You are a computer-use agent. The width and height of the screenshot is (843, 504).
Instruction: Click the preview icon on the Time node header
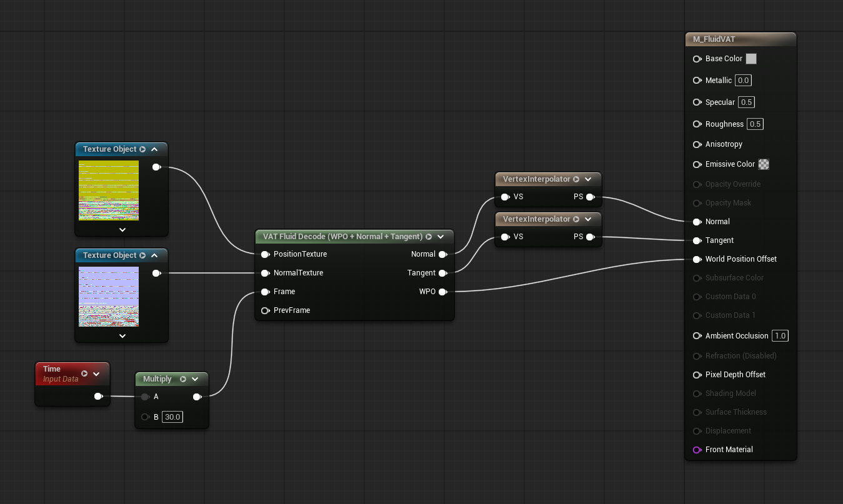pyautogui.click(x=84, y=373)
